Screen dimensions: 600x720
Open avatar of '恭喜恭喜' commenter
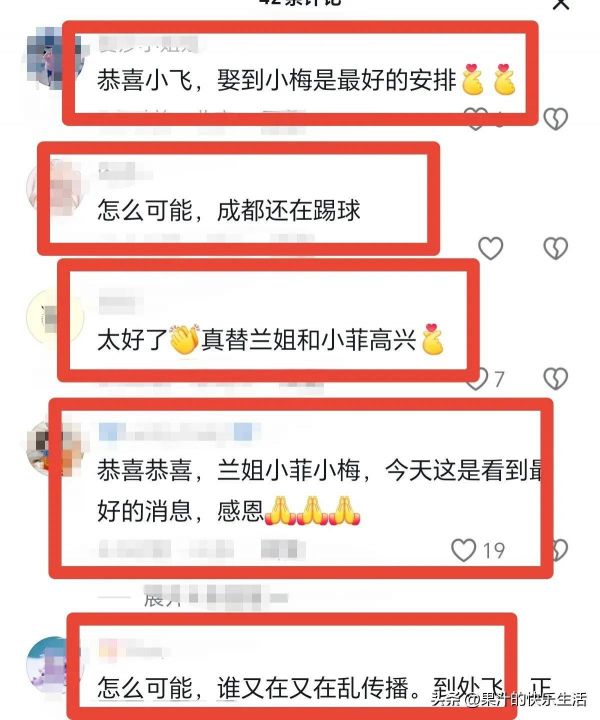click(x=54, y=447)
